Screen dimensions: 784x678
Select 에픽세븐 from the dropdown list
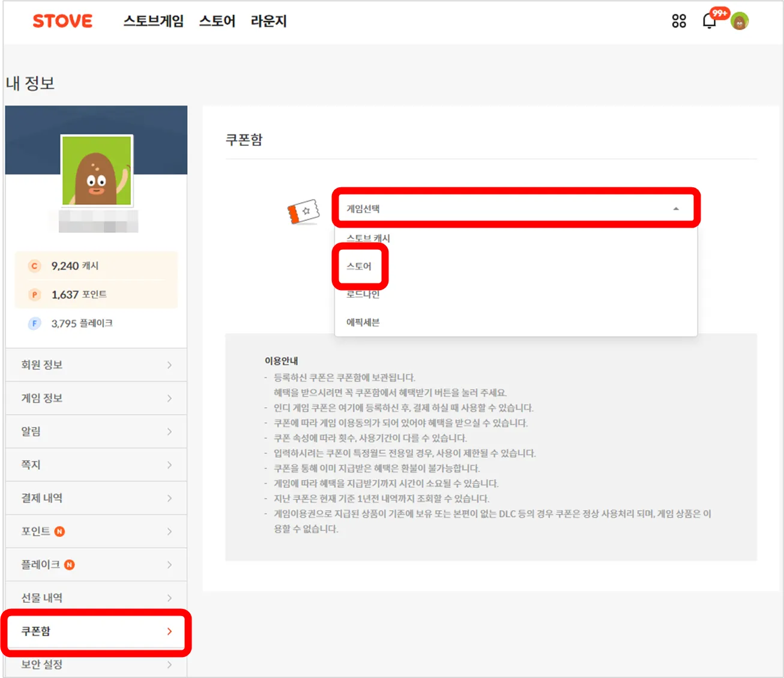pos(516,322)
